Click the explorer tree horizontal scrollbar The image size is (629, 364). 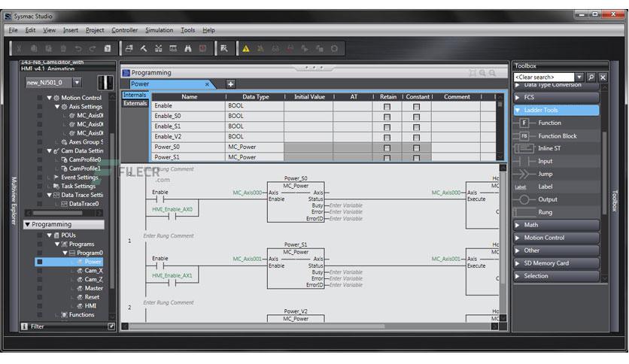point(58,213)
